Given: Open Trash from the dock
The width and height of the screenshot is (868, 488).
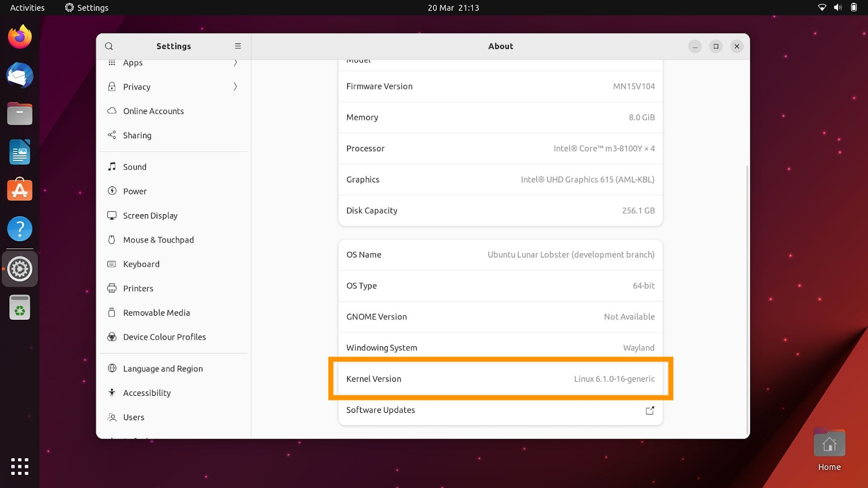Looking at the screenshot, I should click(x=20, y=307).
